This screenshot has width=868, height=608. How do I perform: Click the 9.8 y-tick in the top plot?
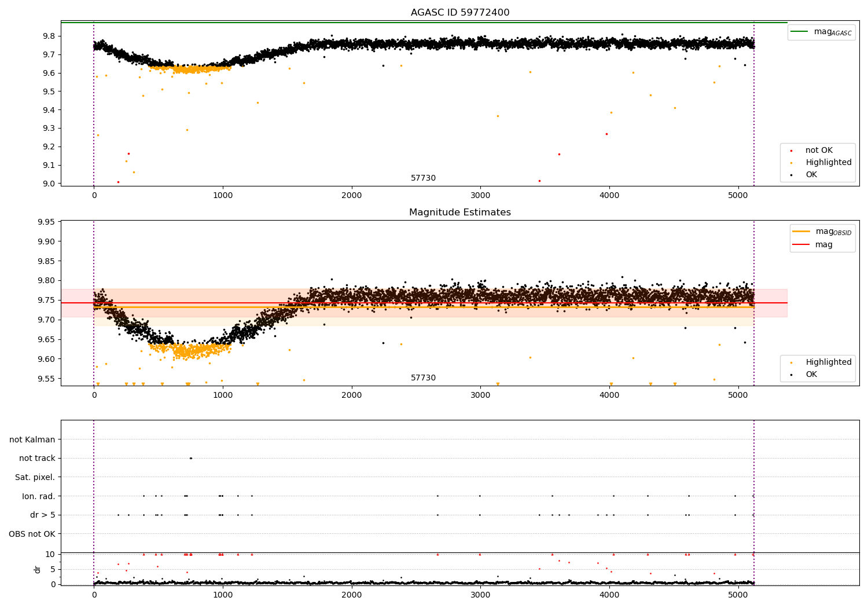coord(49,36)
